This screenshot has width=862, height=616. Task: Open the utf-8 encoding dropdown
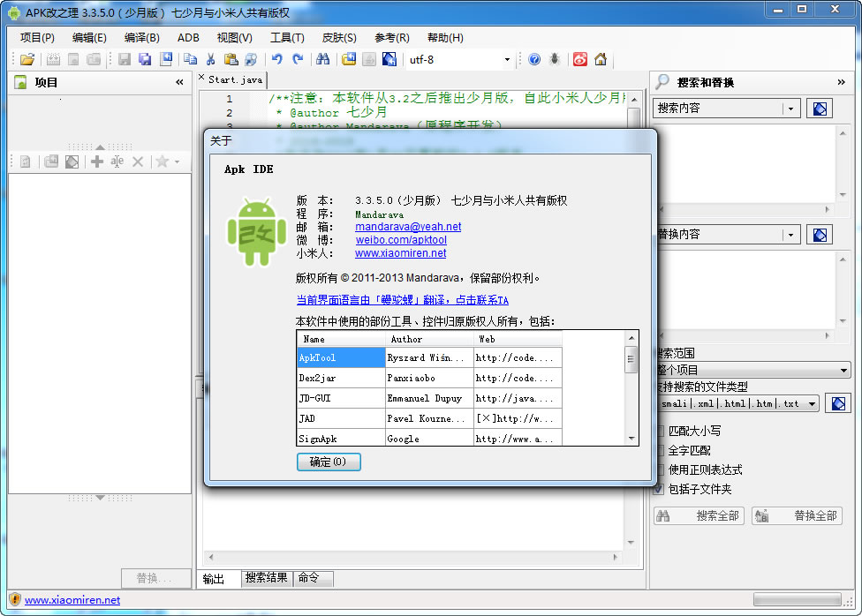pos(507,59)
